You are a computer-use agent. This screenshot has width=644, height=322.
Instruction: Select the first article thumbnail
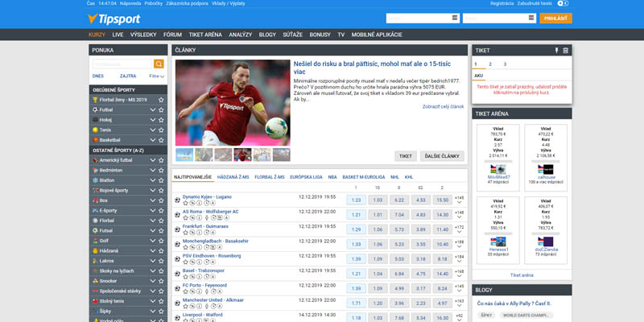coord(184,155)
